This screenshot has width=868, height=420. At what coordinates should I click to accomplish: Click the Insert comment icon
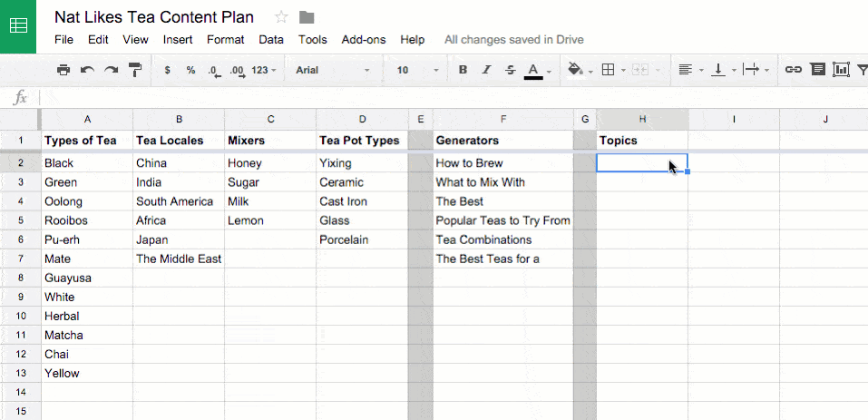(817, 70)
